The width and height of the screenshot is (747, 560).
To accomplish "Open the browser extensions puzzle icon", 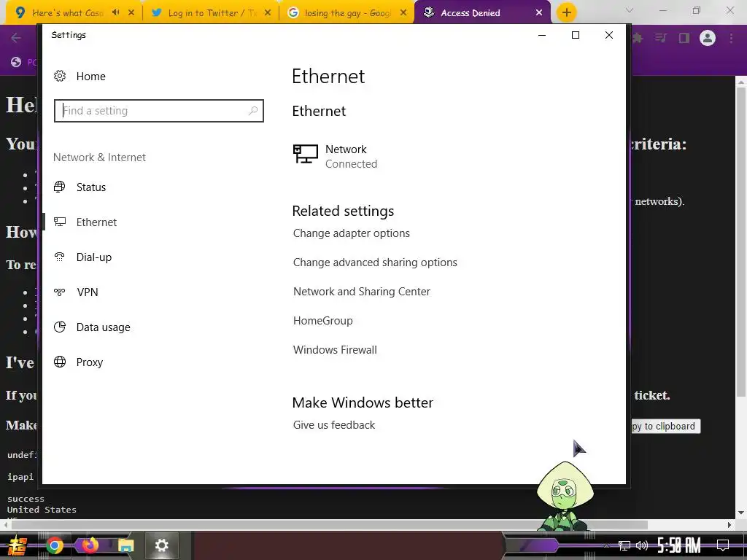I will tap(638, 38).
